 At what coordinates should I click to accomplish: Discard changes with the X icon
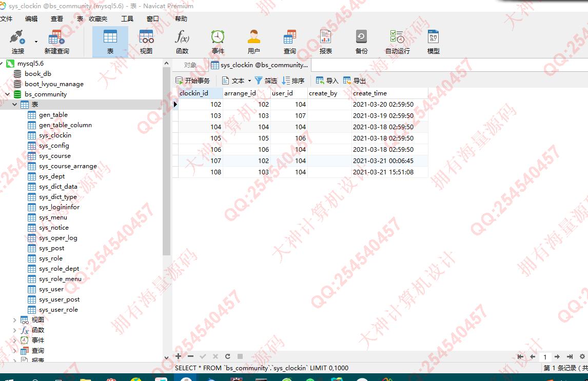point(215,356)
